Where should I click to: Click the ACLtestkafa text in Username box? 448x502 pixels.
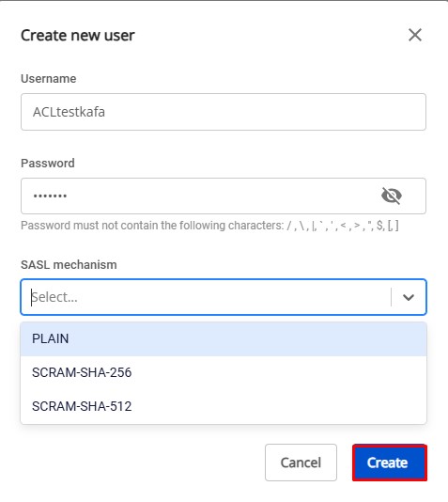coord(69,112)
